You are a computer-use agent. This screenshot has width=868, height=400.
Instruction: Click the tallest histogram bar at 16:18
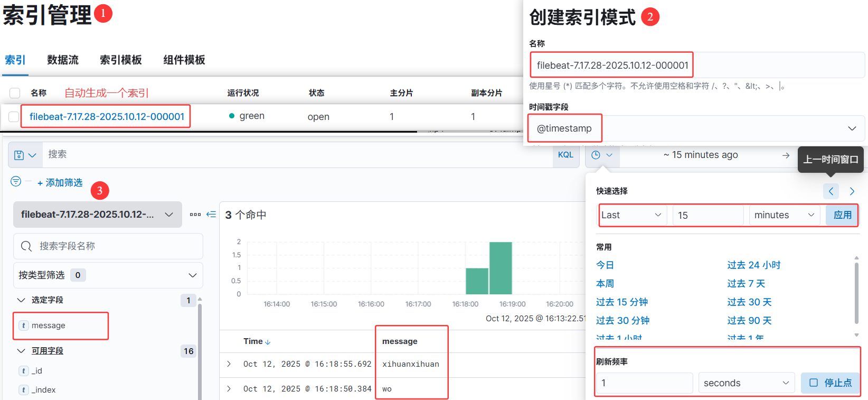501,268
